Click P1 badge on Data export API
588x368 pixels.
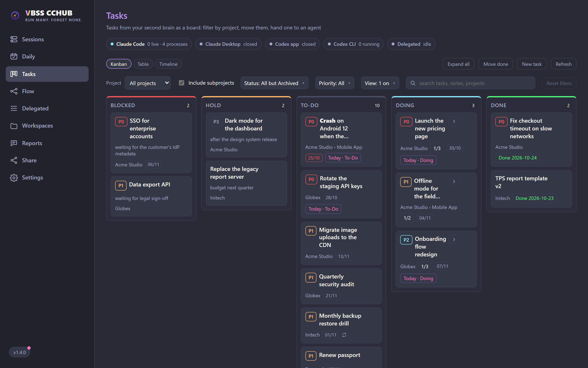coord(121,185)
